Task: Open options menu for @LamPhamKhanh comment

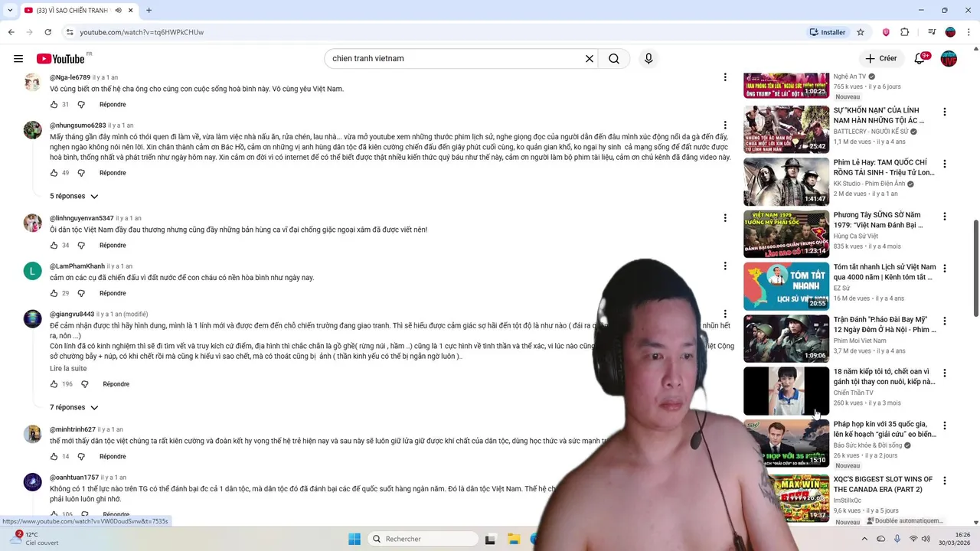Action: tap(725, 266)
